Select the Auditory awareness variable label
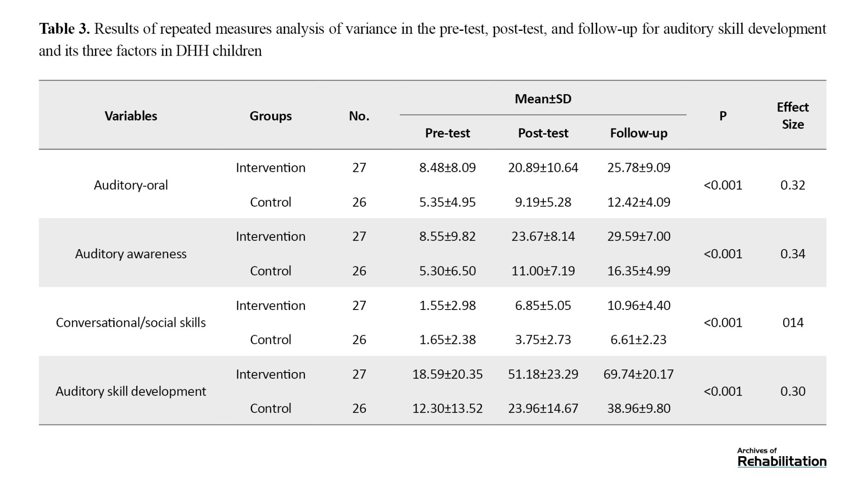 [x=131, y=254]
